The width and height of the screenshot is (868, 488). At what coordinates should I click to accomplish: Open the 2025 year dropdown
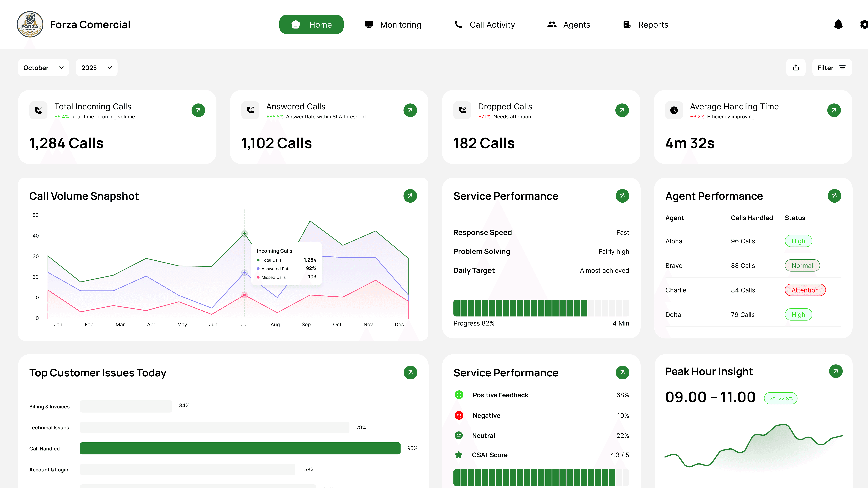96,68
